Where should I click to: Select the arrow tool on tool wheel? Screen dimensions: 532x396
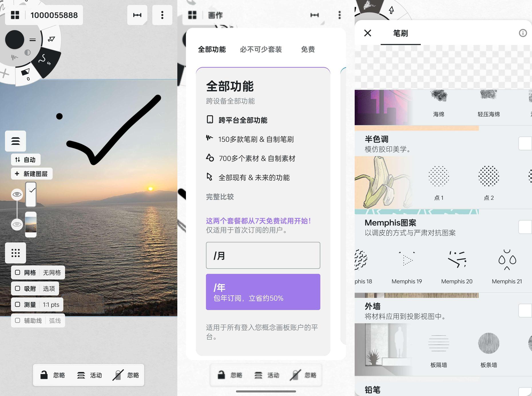coord(51,39)
